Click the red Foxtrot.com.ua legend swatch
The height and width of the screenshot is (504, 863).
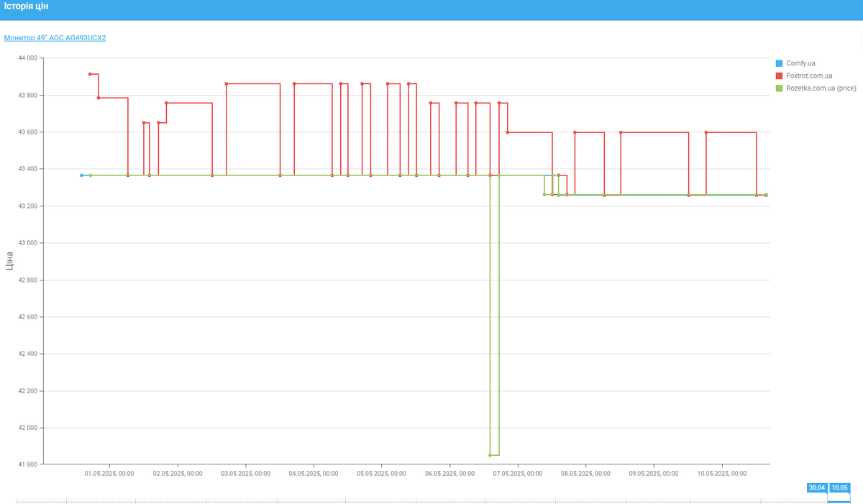[779, 75]
